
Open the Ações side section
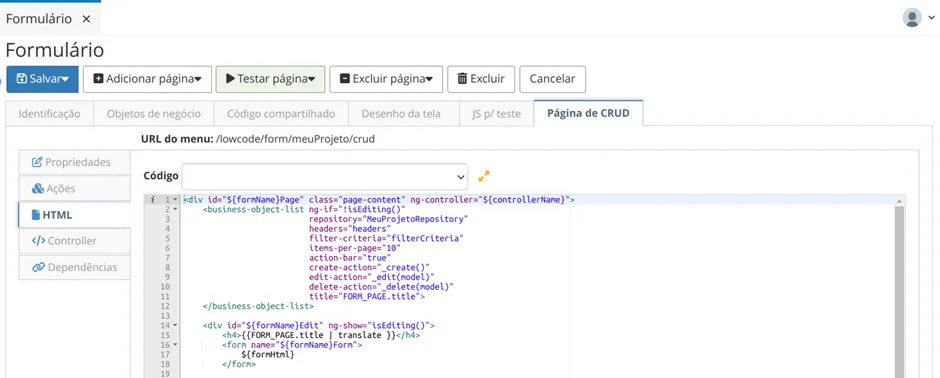pyautogui.click(x=74, y=188)
